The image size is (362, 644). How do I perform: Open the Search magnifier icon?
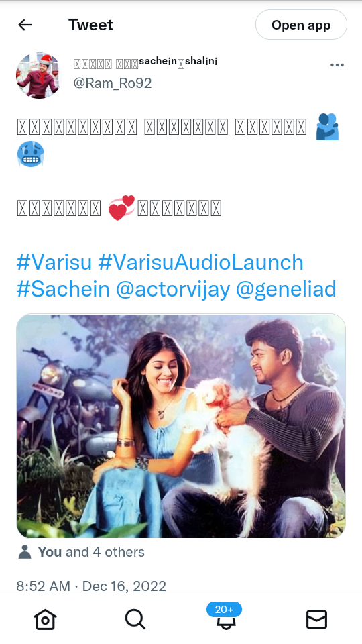click(x=135, y=619)
